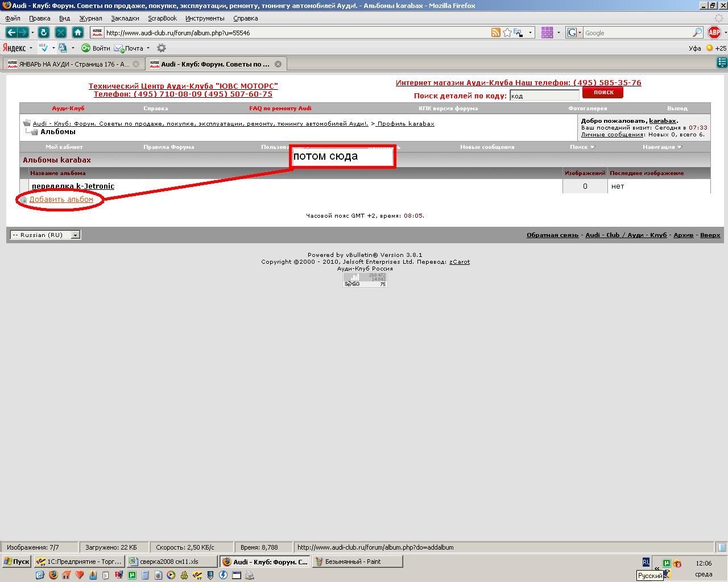Click the RSS feed icon in address bar
This screenshot has height=582, width=728.
[x=496, y=33]
